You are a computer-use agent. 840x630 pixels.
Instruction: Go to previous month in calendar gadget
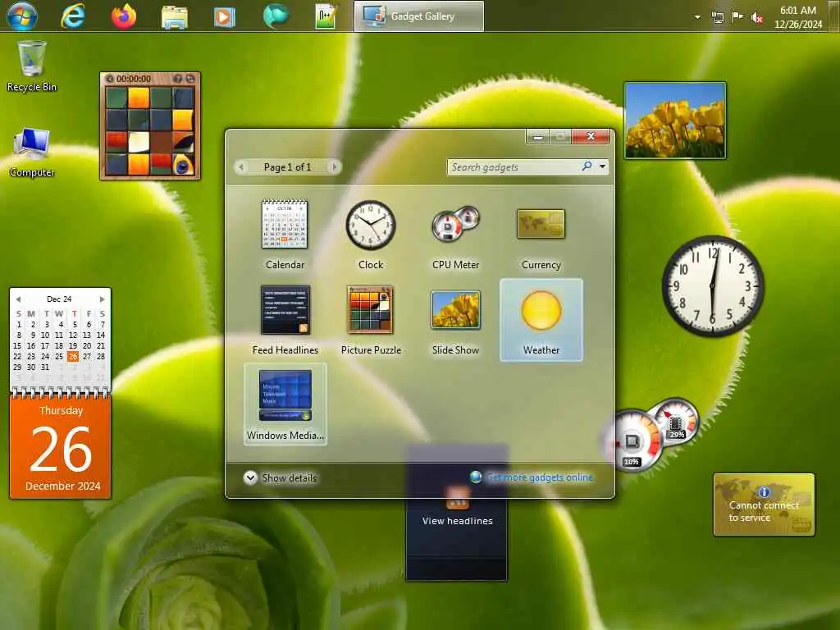click(18, 299)
